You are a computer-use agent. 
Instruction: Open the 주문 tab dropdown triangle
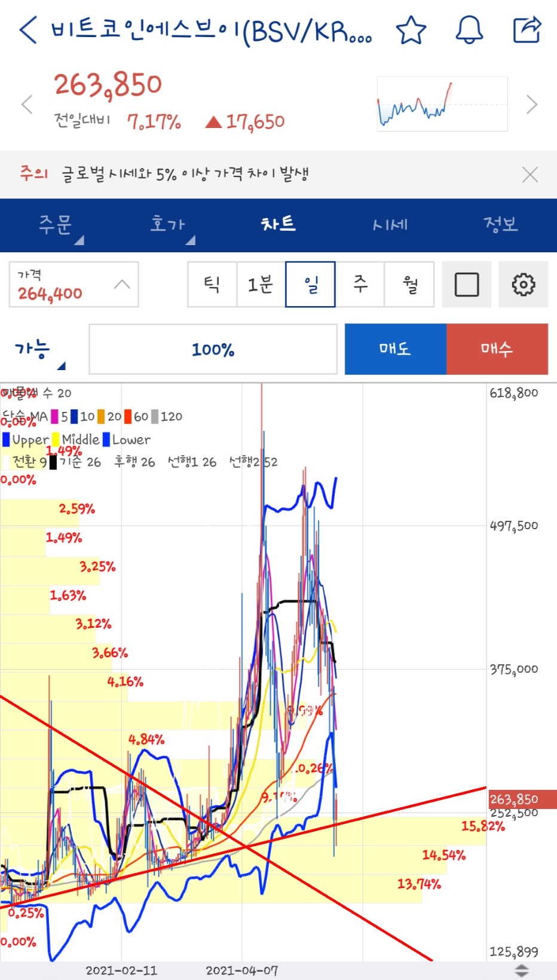79,240
